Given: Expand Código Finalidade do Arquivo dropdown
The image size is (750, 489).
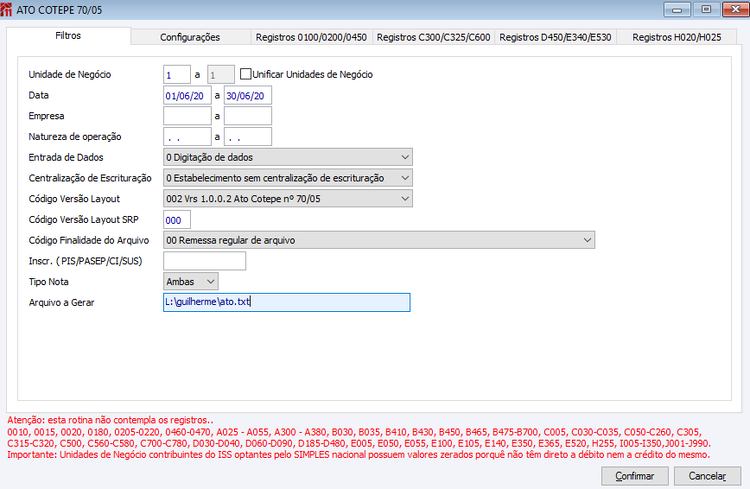Looking at the screenshot, I should click(379, 240).
